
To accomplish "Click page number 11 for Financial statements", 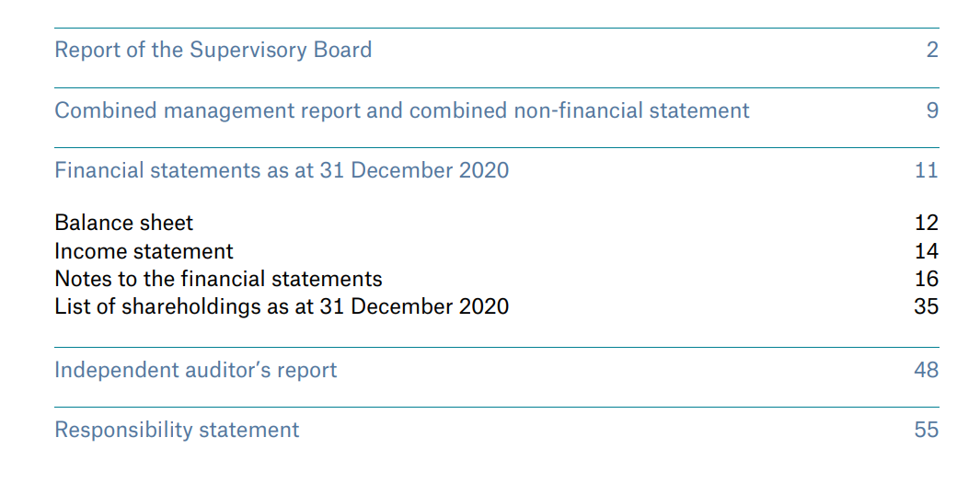I will pos(927,170).
